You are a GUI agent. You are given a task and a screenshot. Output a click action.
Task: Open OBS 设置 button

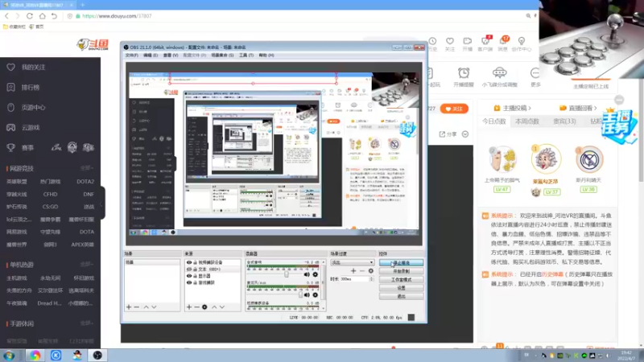[401, 288]
